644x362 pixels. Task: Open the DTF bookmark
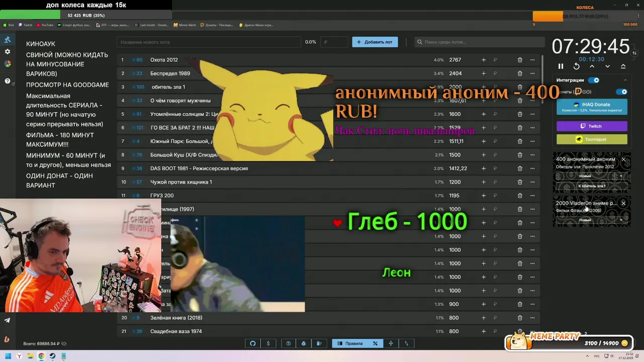[113, 25]
